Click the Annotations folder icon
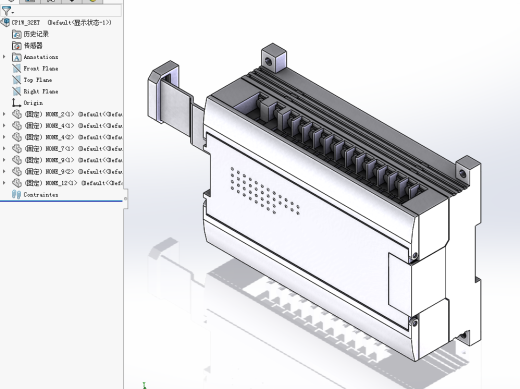 pyautogui.click(x=17, y=57)
